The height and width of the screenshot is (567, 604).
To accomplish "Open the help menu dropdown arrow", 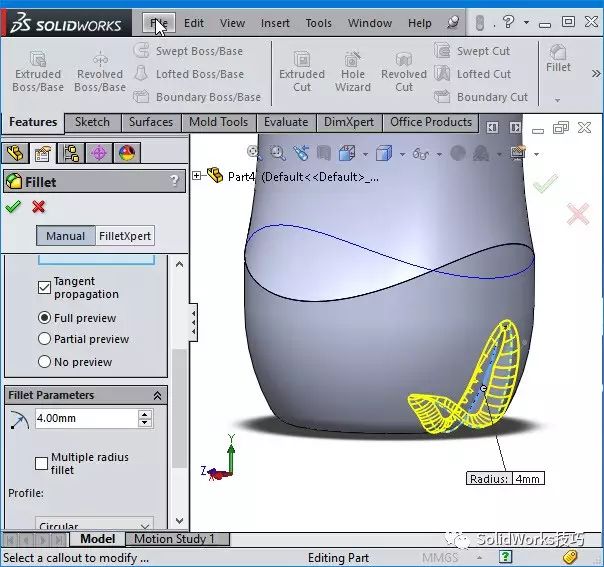I will [527, 22].
